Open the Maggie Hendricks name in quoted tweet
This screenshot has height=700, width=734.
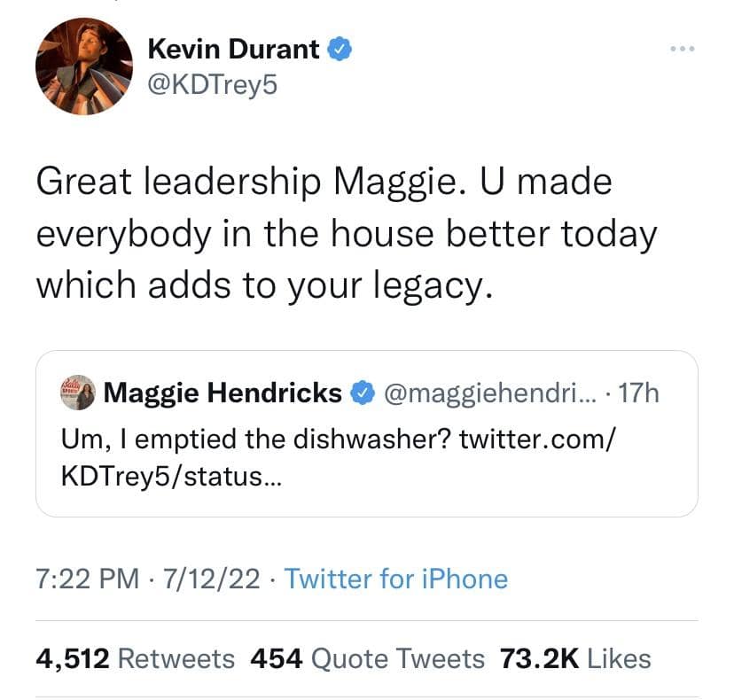click(223, 392)
